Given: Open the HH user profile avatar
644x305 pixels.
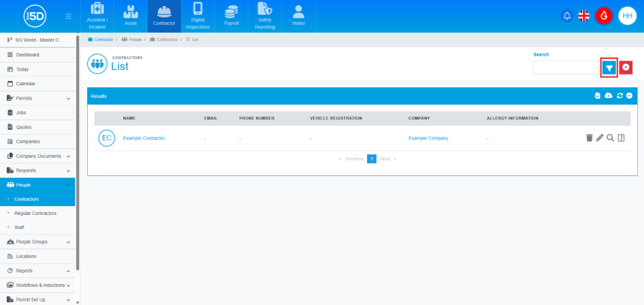Looking at the screenshot, I should (627, 16).
